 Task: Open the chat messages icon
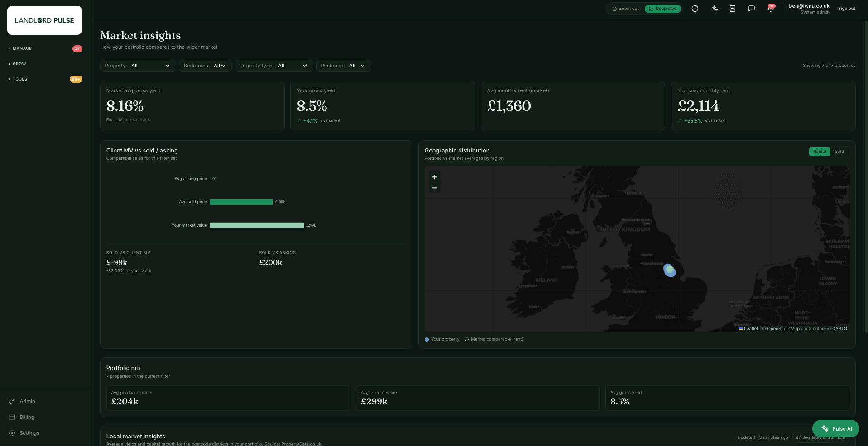(x=752, y=9)
